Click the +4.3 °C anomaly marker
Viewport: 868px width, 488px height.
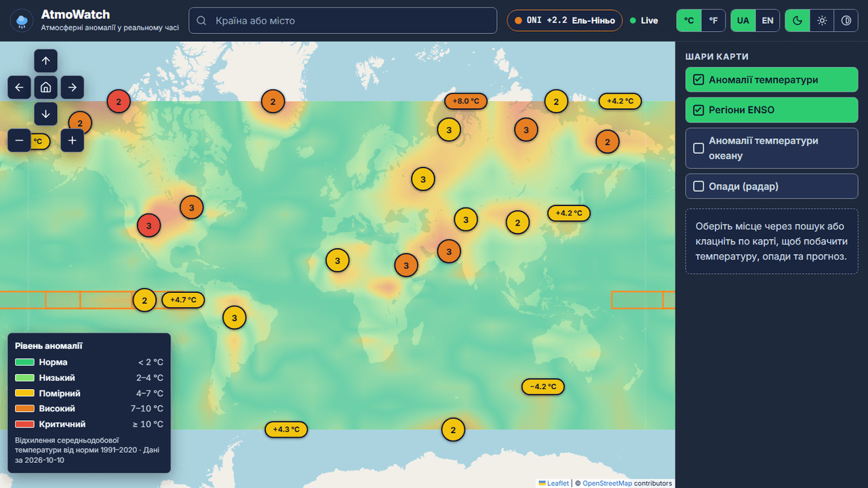(286, 429)
